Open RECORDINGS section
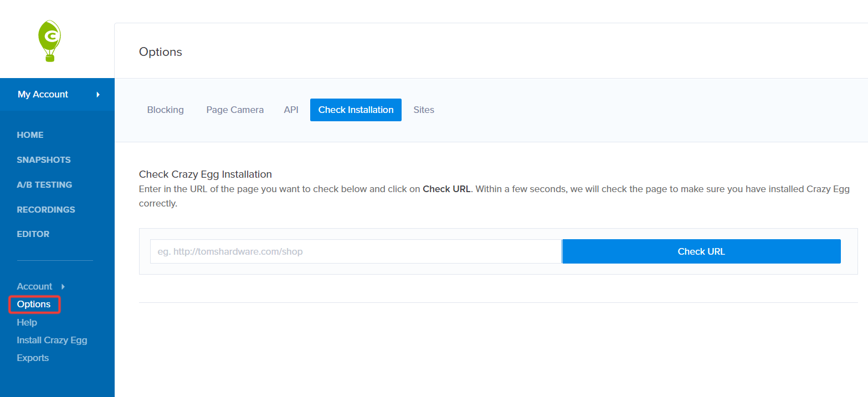The width and height of the screenshot is (868, 397). point(46,209)
